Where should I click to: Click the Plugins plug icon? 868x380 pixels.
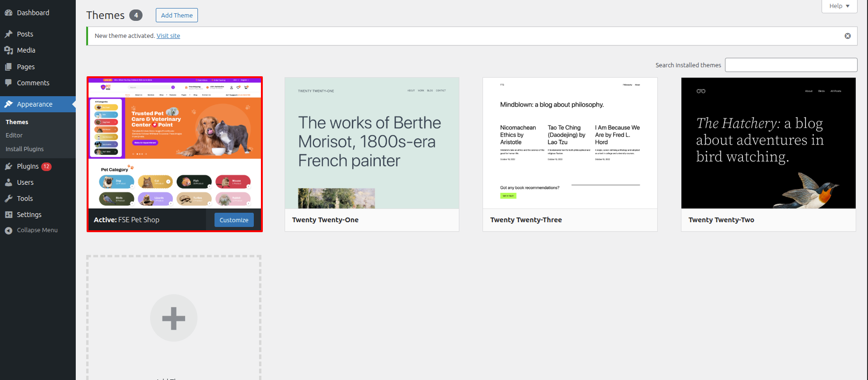pos(9,166)
